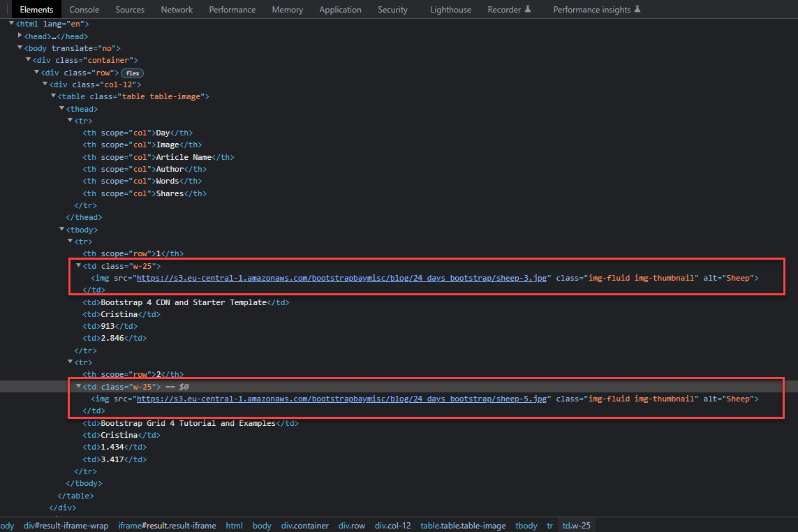Select the Article Name th line
The height and width of the screenshot is (532, 798).
click(x=158, y=157)
